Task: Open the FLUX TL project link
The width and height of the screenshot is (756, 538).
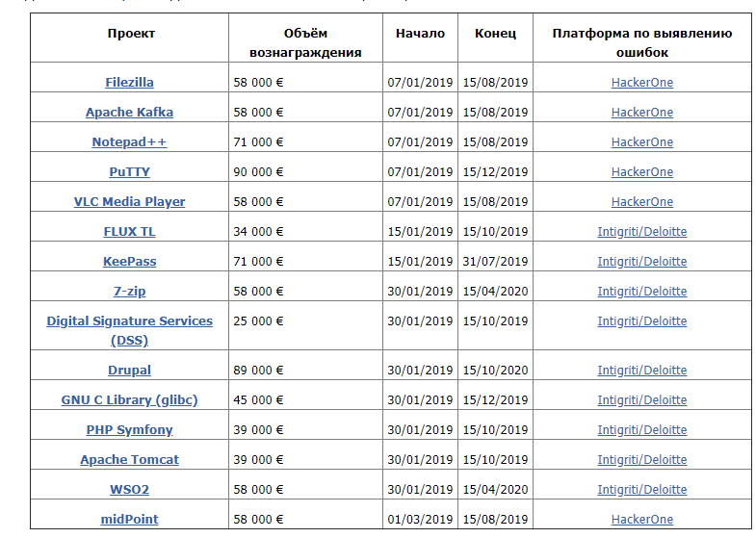Action: (x=129, y=232)
